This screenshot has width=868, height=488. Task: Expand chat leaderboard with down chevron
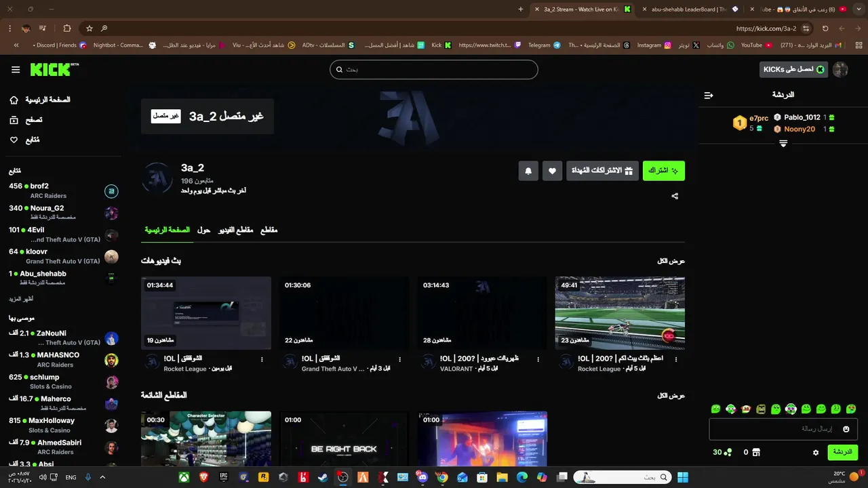783,144
